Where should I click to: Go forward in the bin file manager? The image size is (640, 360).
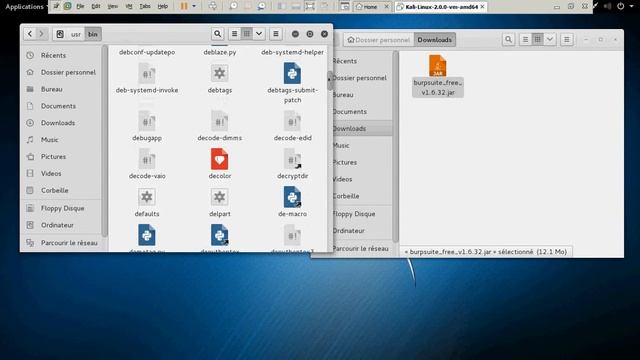(x=41, y=34)
